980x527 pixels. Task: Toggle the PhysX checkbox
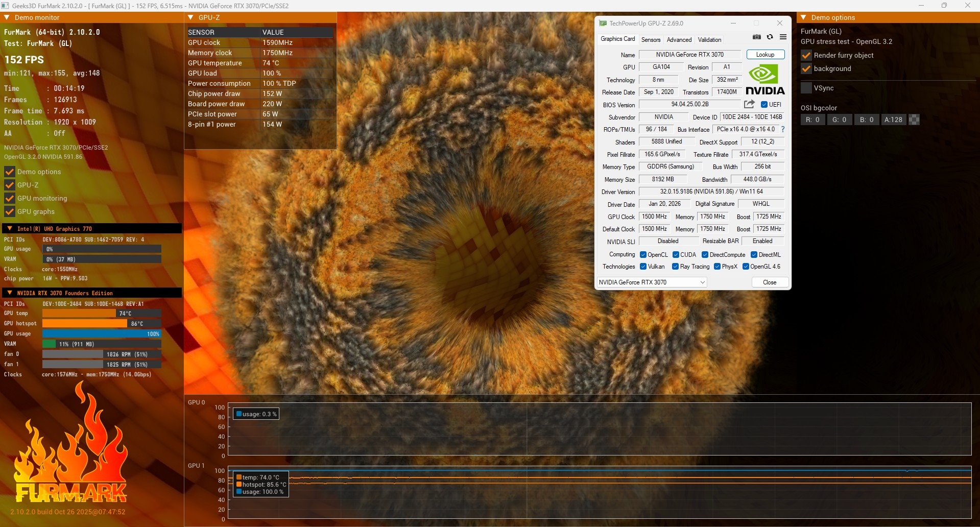(717, 267)
